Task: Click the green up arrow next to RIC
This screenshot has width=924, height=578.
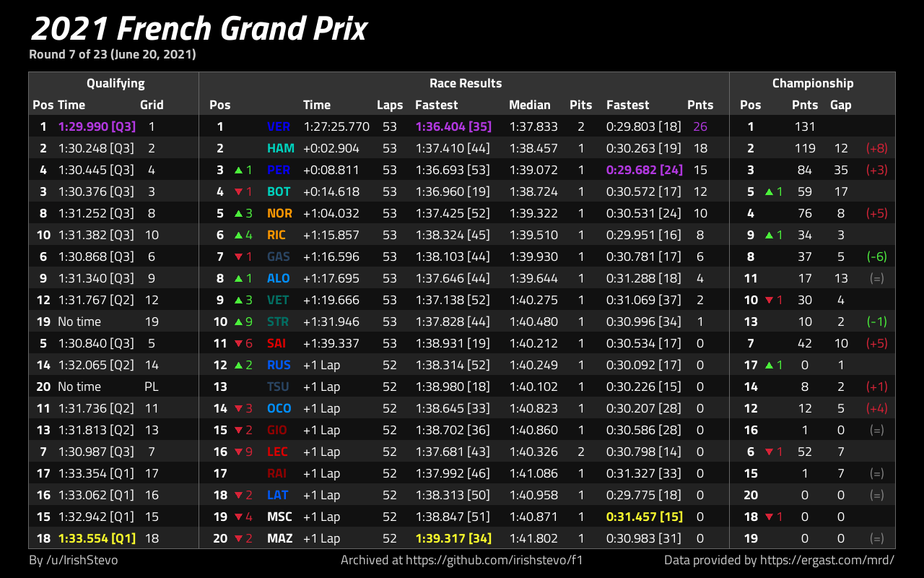Action: click(x=238, y=235)
